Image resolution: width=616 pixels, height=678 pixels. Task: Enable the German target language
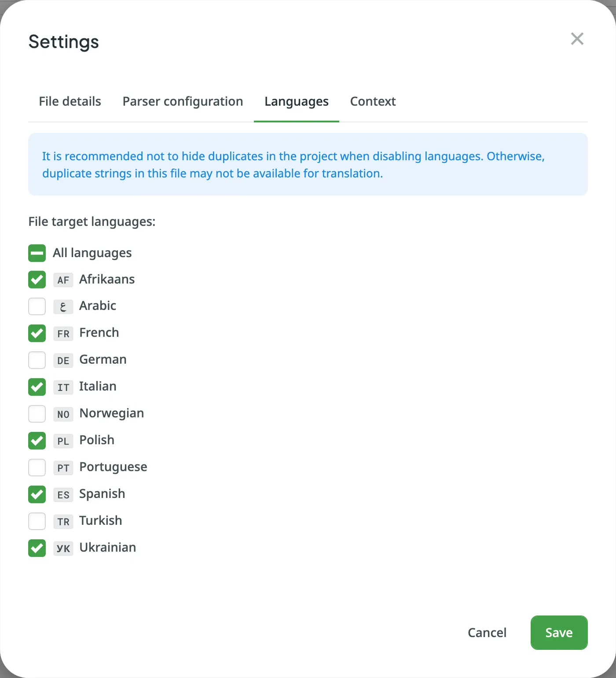(37, 361)
